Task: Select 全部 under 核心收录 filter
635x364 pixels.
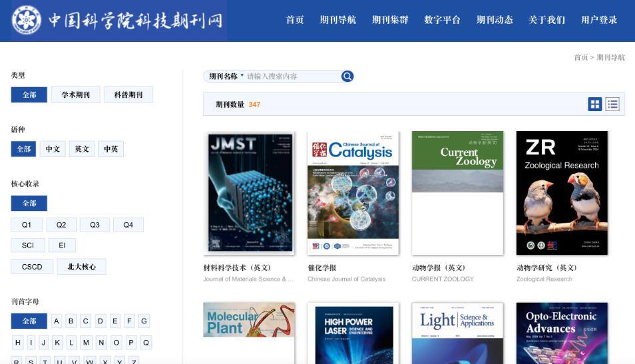Action: click(x=29, y=203)
